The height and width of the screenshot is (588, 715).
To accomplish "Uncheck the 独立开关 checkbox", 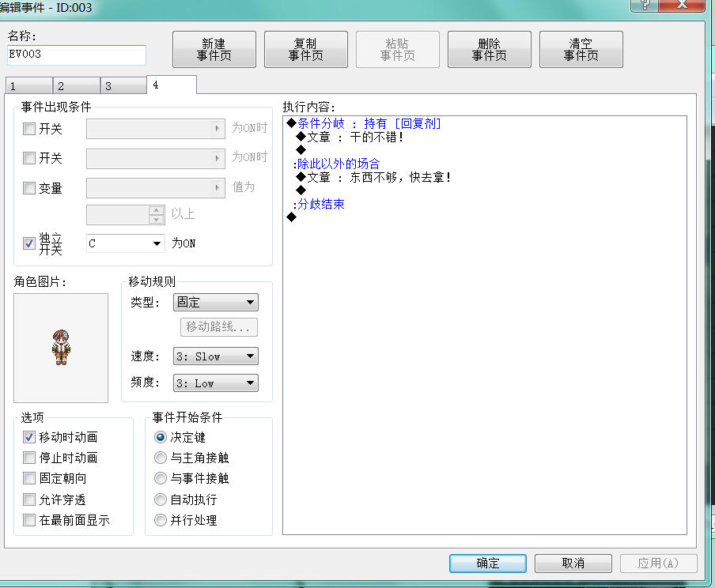I will point(29,243).
